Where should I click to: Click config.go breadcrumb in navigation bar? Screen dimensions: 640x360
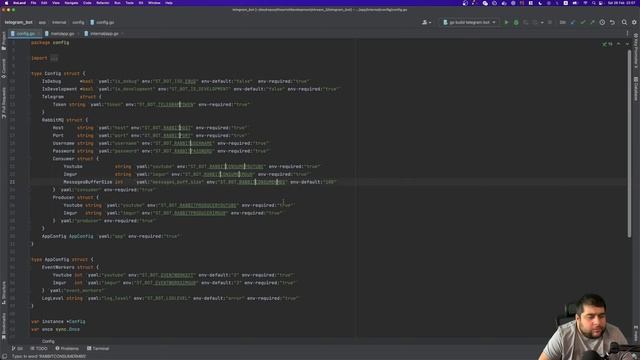(102, 22)
